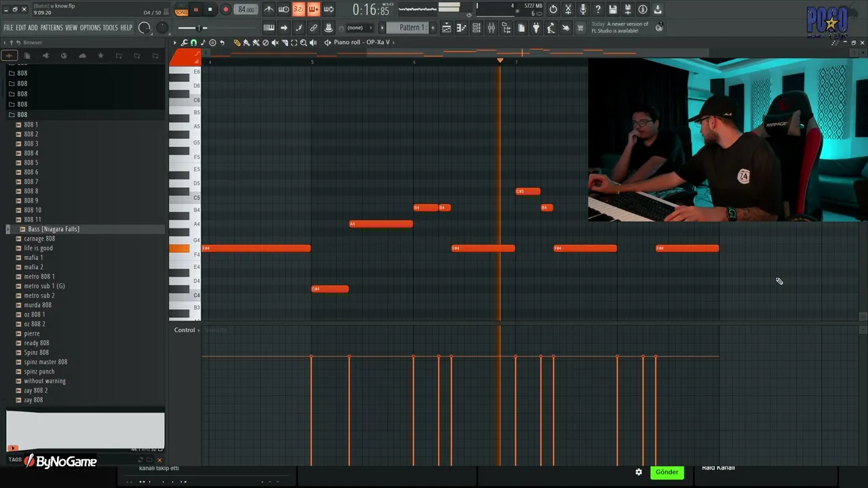This screenshot has height=488, width=868.
Task: Open the OPTIONS menu
Action: point(90,28)
